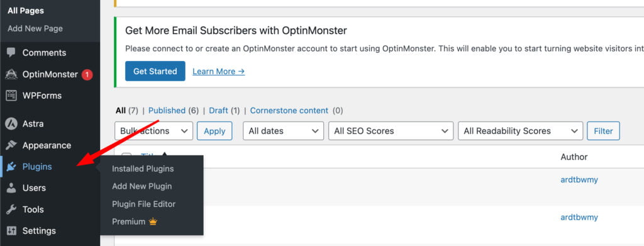Click the Get Started button
Screen dimensions: 644x246
[155, 71]
